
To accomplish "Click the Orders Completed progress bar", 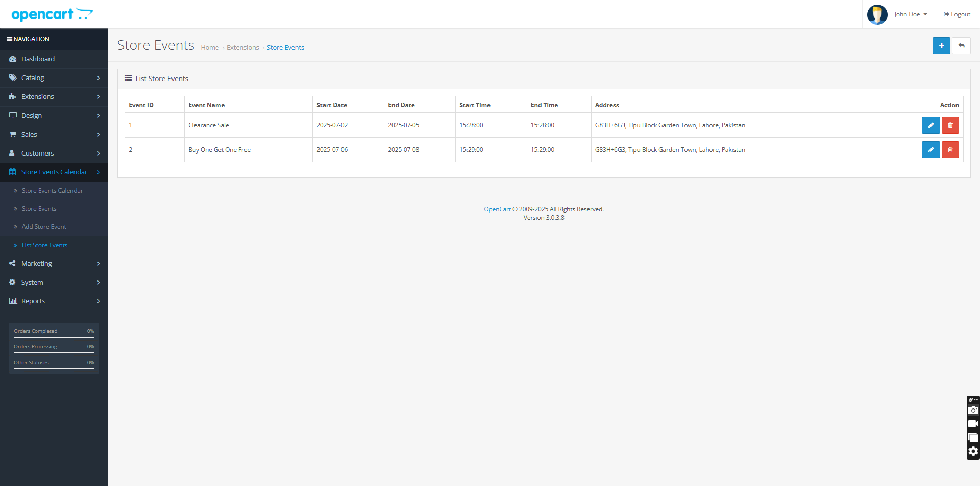I will 54,337.
